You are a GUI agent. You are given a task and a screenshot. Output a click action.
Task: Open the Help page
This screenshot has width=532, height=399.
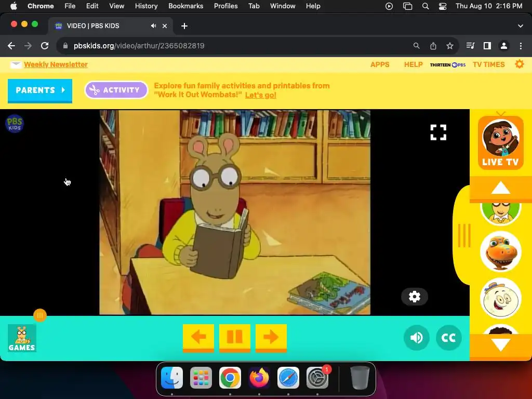pyautogui.click(x=413, y=64)
